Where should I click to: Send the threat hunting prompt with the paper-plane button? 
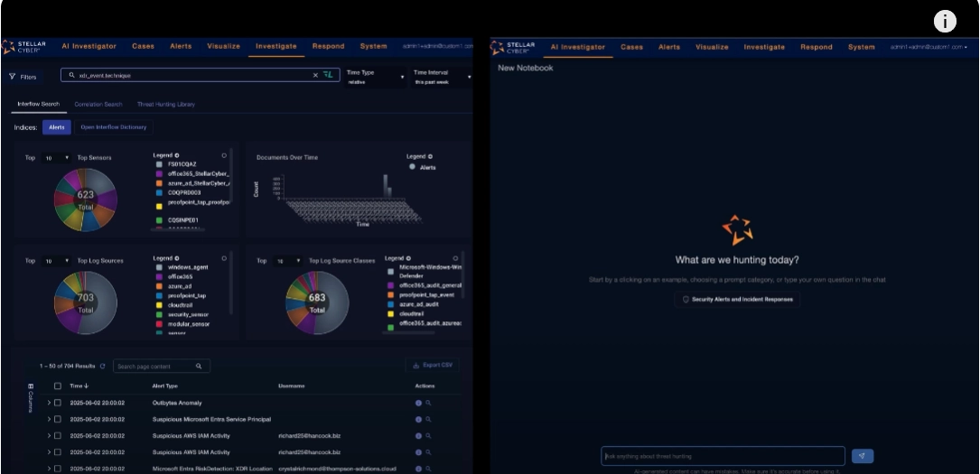coord(863,456)
